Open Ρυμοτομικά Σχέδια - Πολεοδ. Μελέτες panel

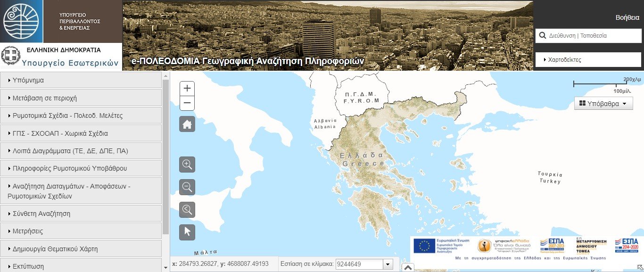[x=81, y=115]
